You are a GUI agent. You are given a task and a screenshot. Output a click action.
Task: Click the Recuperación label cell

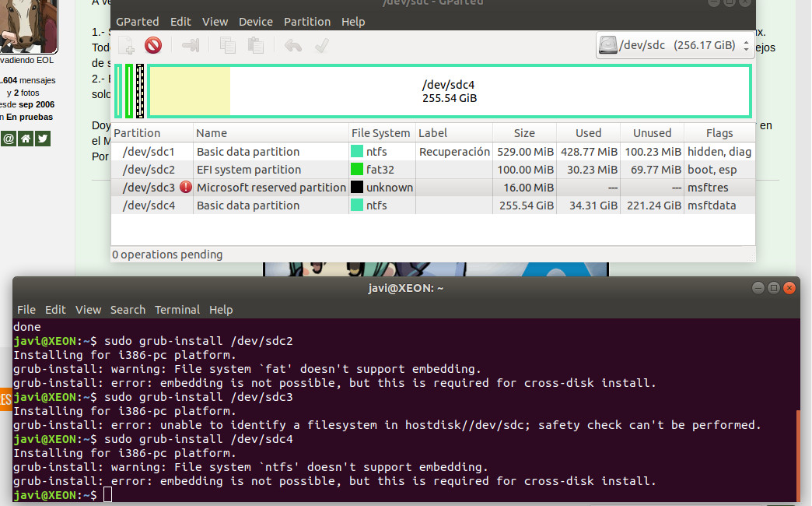[x=454, y=151]
